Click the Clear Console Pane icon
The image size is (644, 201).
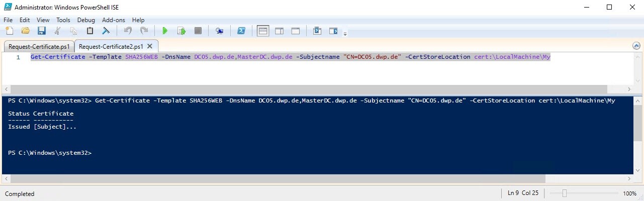[x=106, y=31]
